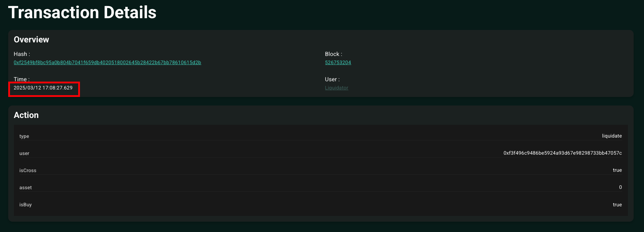644x232 pixels.
Task: Open the Liquidator user link
Action: pos(337,88)
